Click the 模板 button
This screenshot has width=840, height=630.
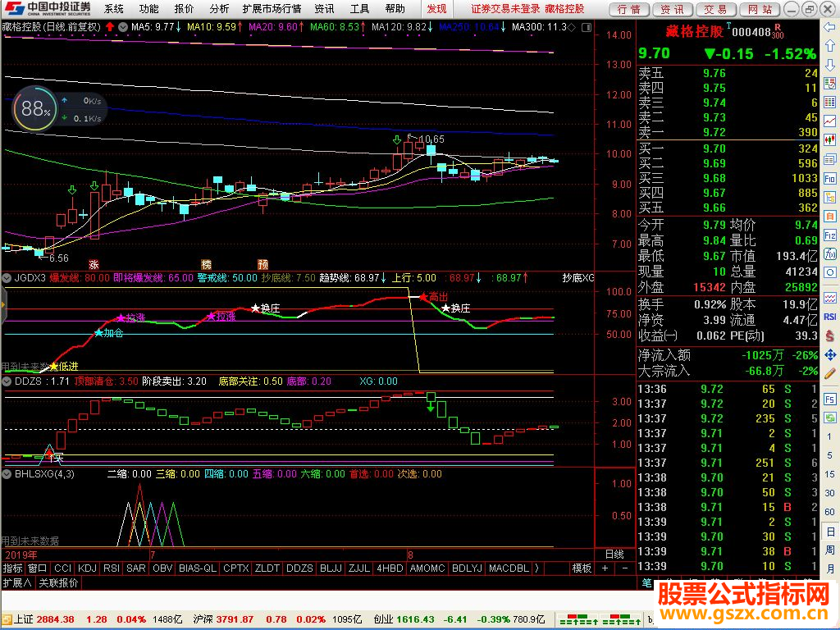coord(582,568)
